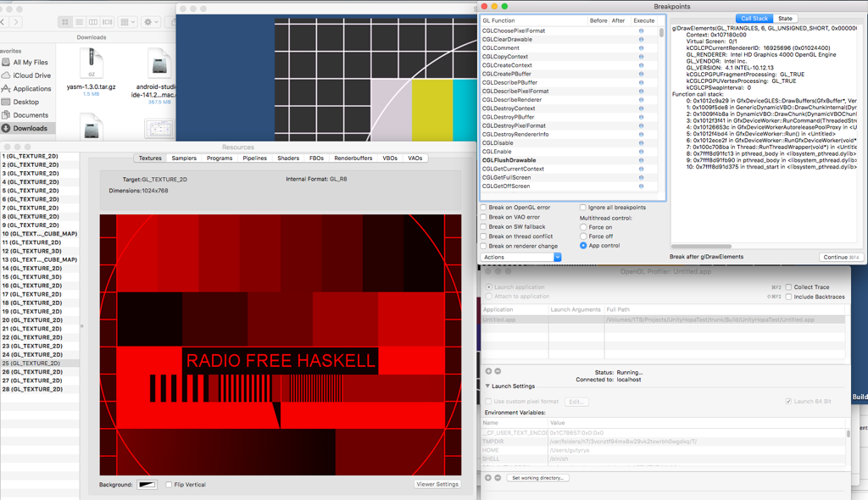Open Desktop in Finder sidebar

[x=26, y=102]
